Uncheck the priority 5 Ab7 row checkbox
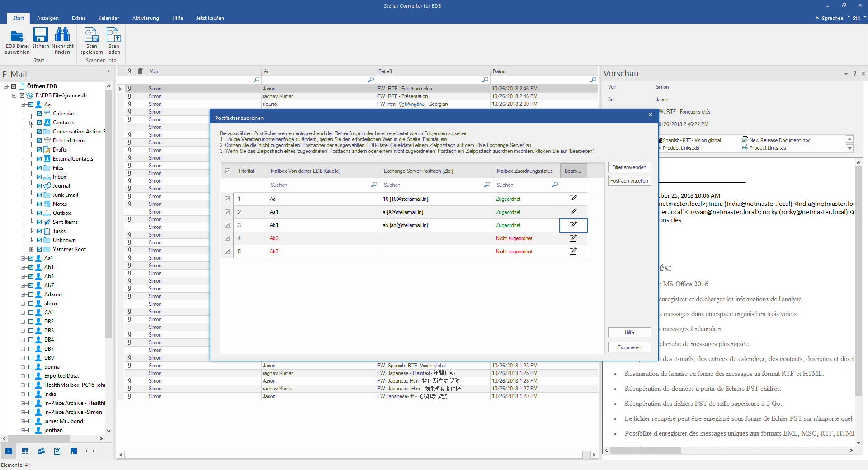This screenshot has height=470, width=868. click(227, 252)
